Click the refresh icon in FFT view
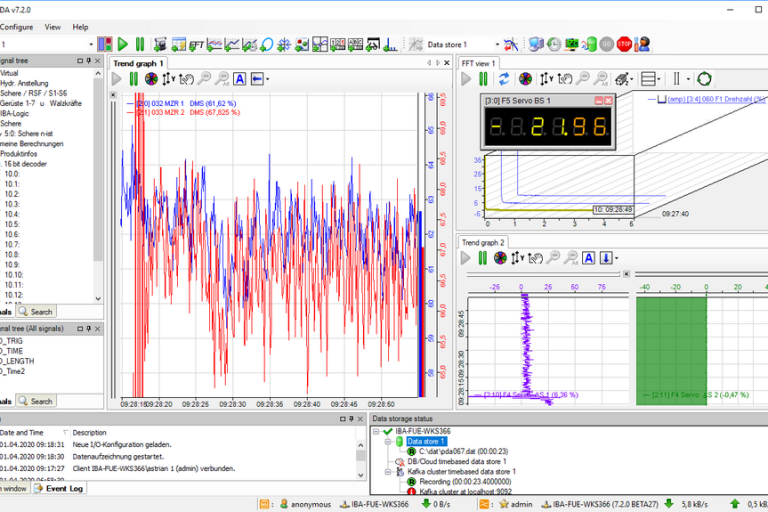Screen dimensions: 768x512 pos(504,79)
